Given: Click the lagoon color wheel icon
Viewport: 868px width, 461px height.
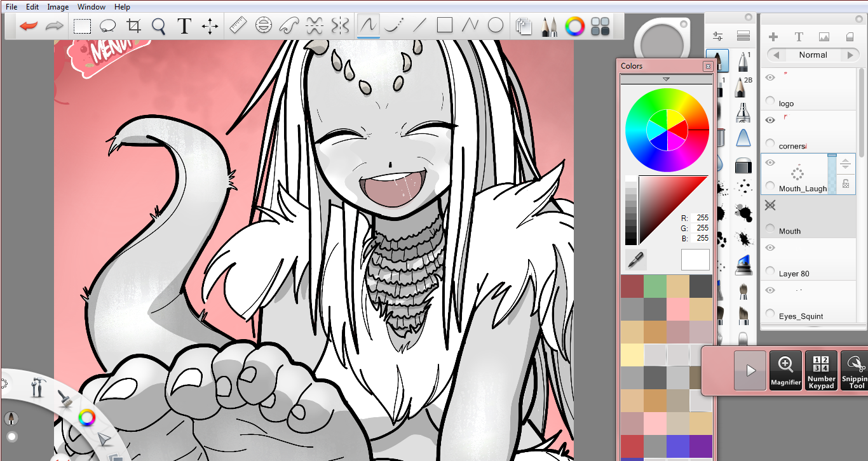Looking at the screenshot, I should point(86,417).
